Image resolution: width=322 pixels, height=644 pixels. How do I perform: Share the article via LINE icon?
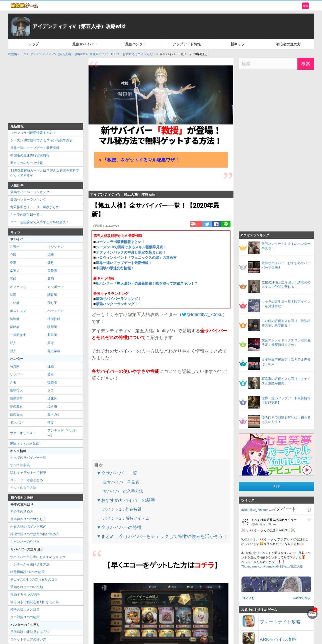click(226, 224)
